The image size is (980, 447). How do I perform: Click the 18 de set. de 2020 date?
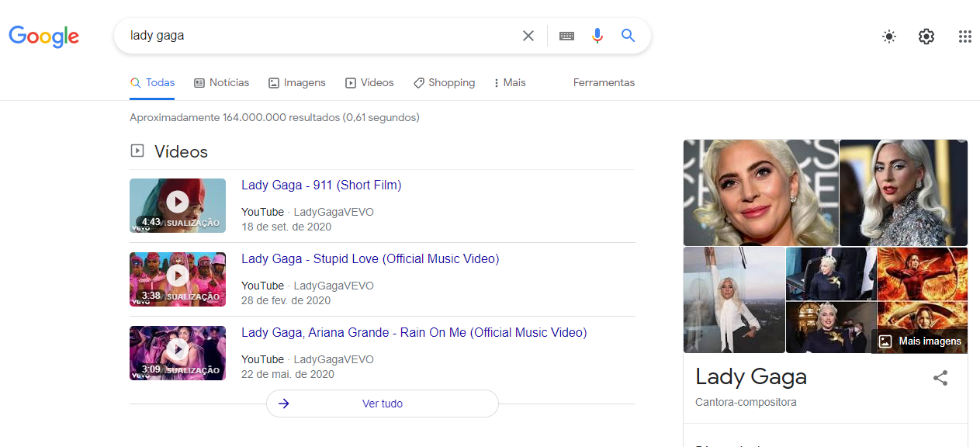coord(286,227)
